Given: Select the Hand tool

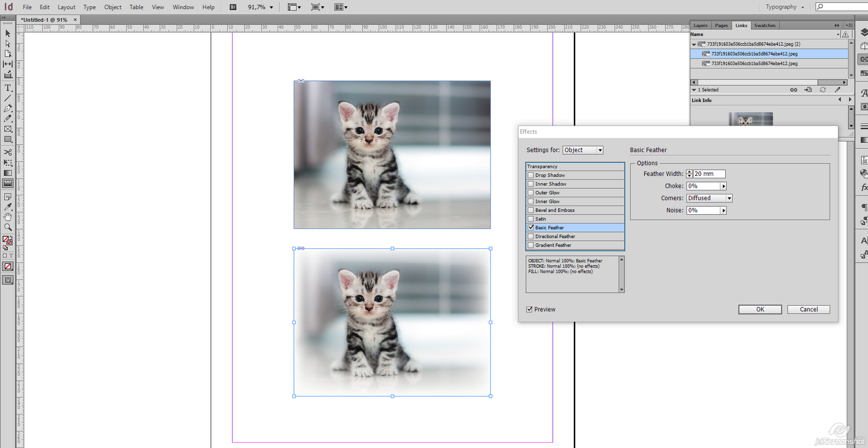Looking at the screenshot, I should (x=8, y=217).
